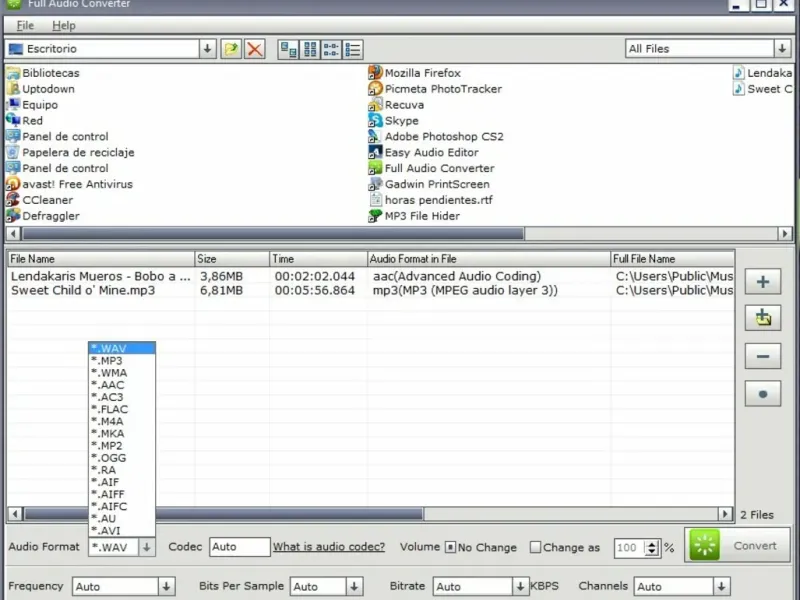Switch to details view mode icon
Screen dimensions: 800x600
[353, 49]
